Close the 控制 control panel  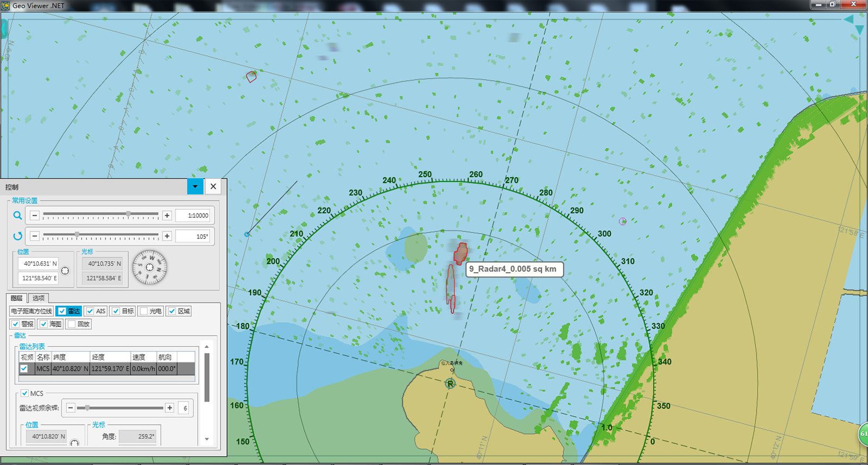coord(213,186)
